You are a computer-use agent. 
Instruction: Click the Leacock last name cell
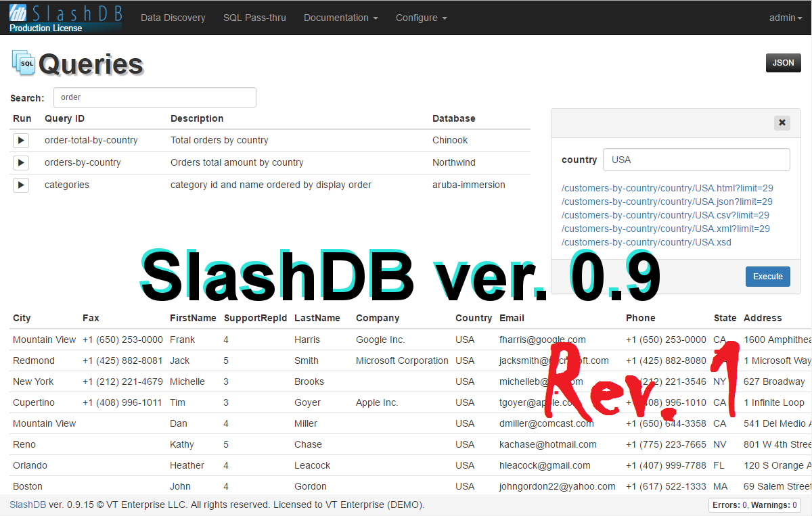[x=313, y=465]
